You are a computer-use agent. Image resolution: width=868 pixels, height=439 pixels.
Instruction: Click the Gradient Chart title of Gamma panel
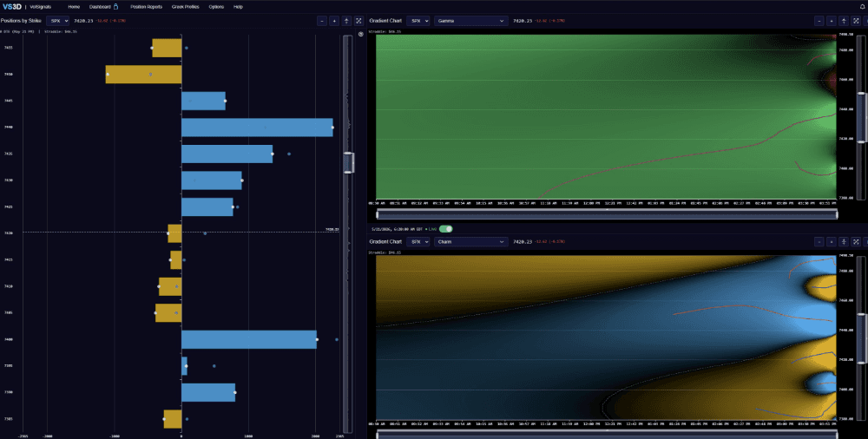point(386,21)
